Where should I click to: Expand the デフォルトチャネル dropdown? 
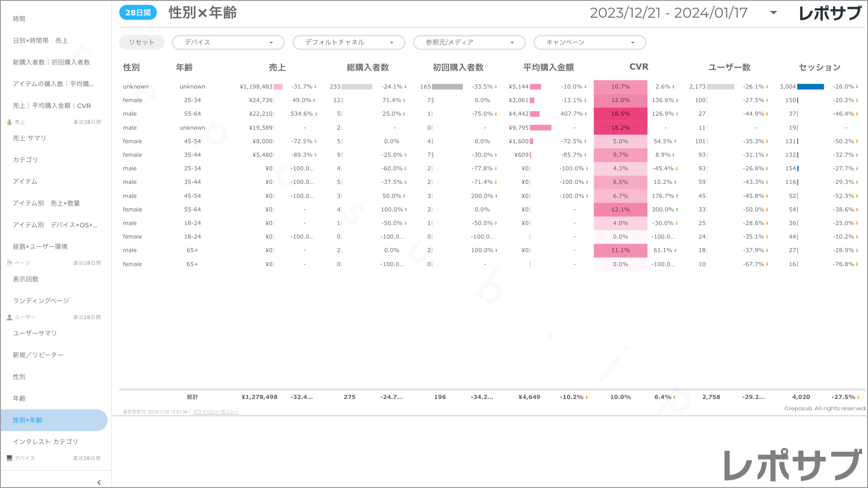[349, 42]
